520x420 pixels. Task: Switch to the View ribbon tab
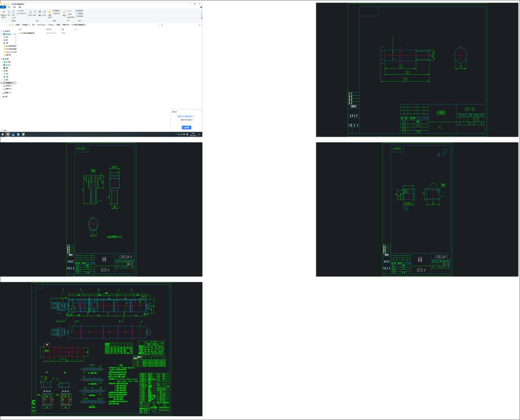pos(20,7)
